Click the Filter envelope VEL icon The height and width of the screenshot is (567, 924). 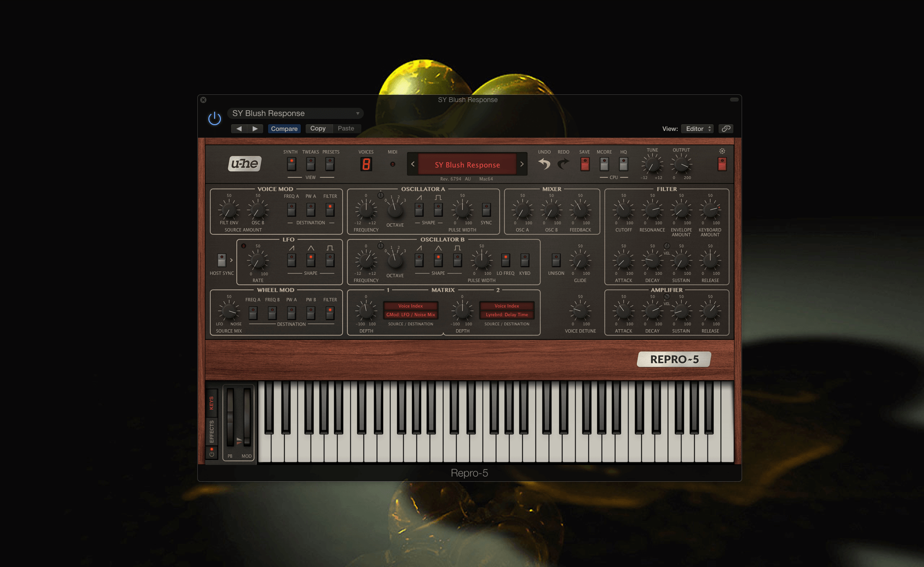[667, 246]
